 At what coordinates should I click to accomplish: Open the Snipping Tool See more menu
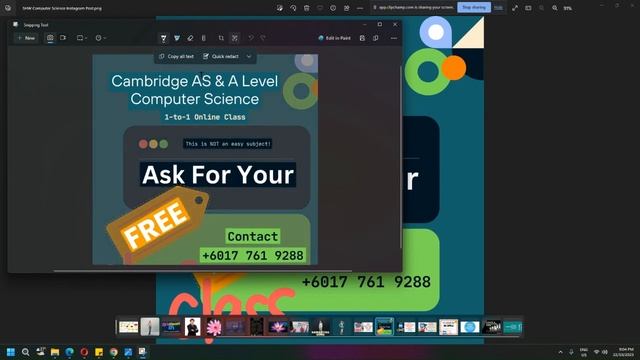[x=393, y=38]
